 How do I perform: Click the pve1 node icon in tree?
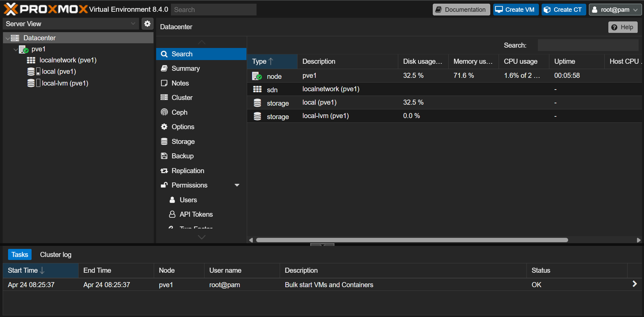pyautogui.click(x=24, y=49)
